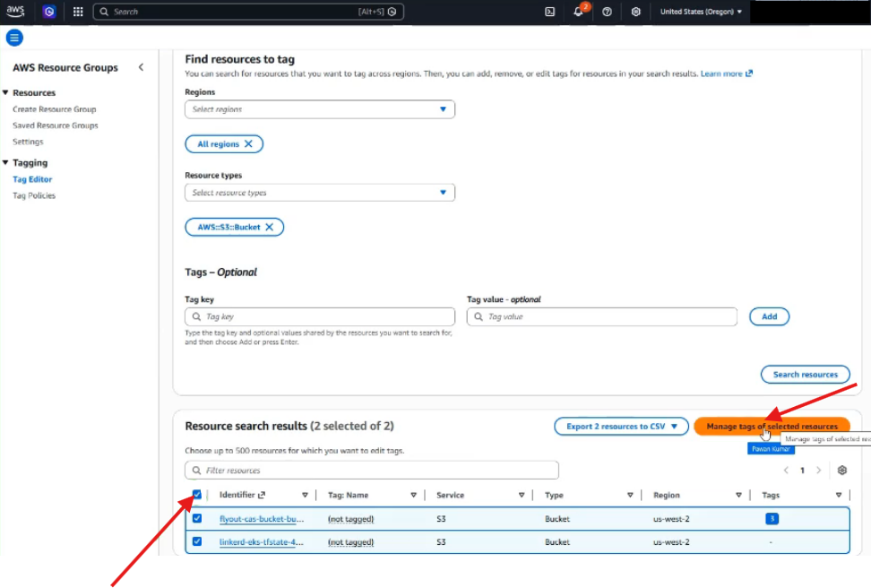Remove the AWS::S3::Bucket chip
Screen dimensions: 871x588
tap(270, 227)
